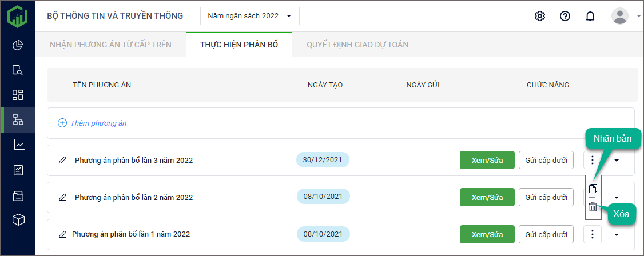Click the trash icon to delete plan
This screenshot has width=644, height=256.
(593, 207)
